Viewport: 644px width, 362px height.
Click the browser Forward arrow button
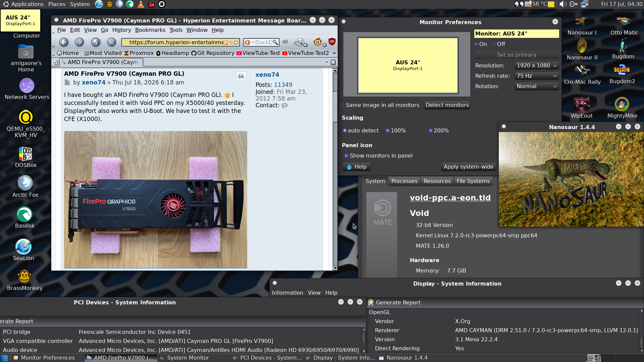point(79,42)
